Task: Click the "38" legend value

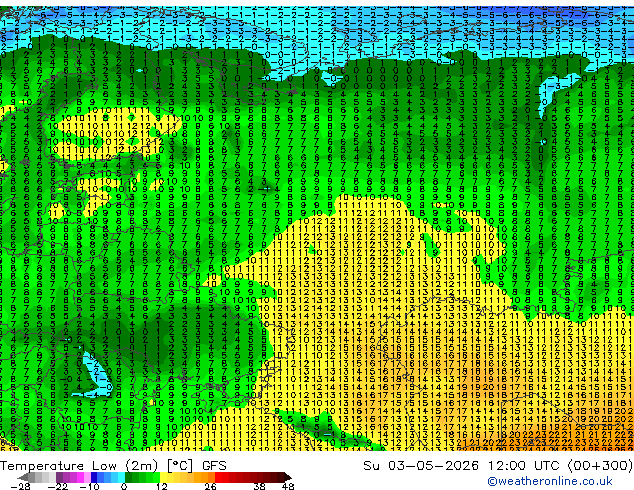Action: [260, 486]
